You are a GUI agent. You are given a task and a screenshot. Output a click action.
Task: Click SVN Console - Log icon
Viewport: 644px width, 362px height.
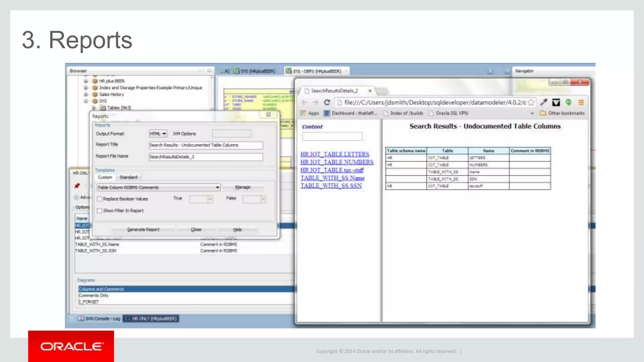pos(81,319)
